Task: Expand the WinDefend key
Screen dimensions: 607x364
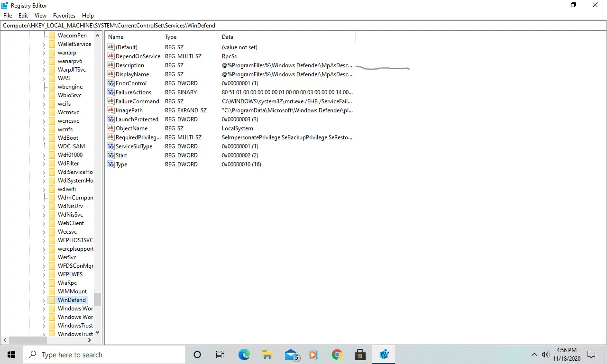Action: 44,300
